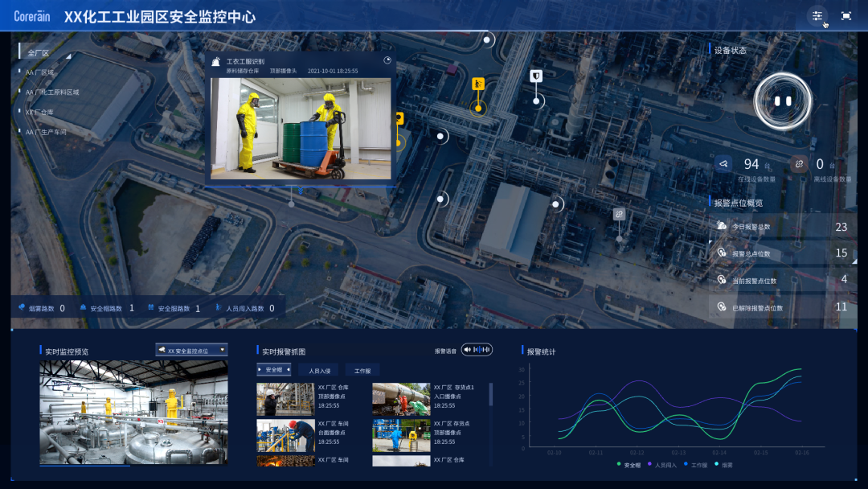Viewport: 868px width, 489px height.
Task: Click the 安全帽 legend item in chart
Action: (x=629, y=465)
